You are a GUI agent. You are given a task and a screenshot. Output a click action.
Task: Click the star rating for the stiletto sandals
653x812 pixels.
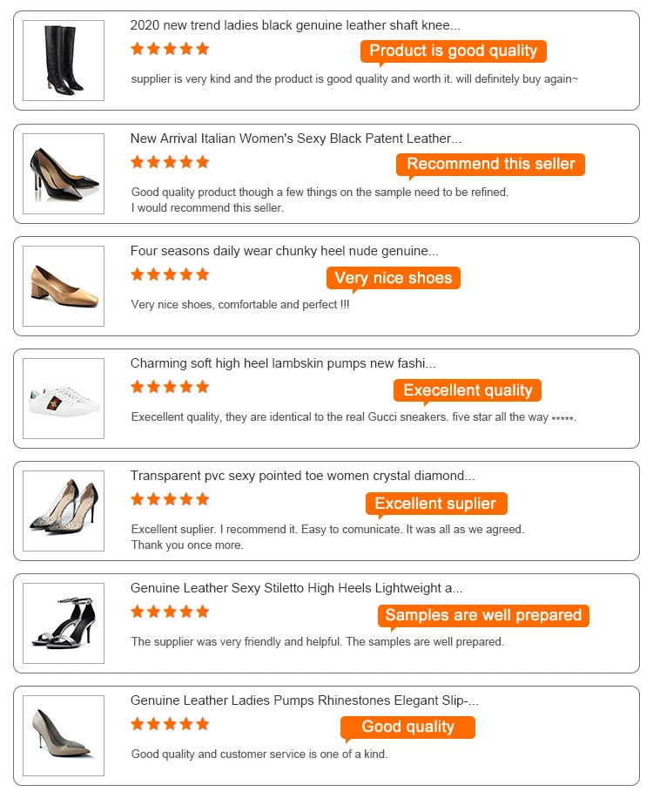(170, 612)
